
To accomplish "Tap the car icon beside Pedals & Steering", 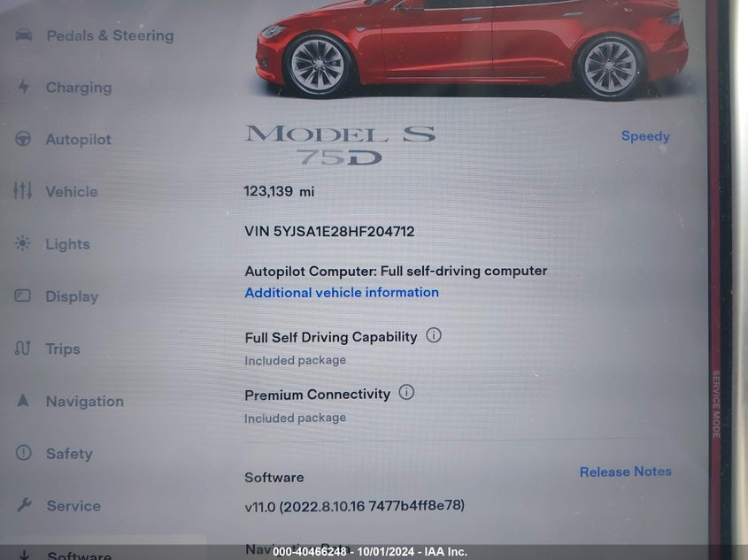I will point(23,35).
